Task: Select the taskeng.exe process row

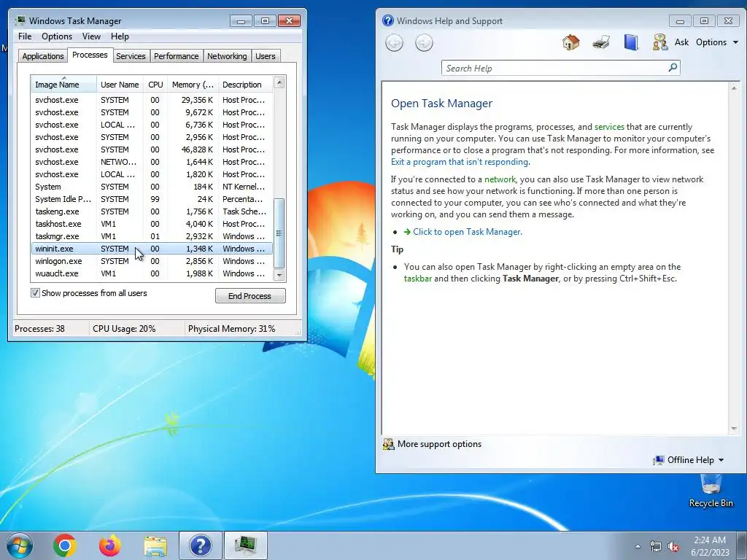Action: (152, 211)
